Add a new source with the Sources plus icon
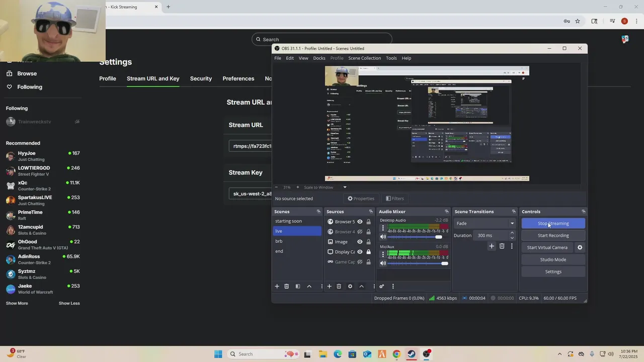The width and height of the screenshot is (644, 362). (329, 286)
